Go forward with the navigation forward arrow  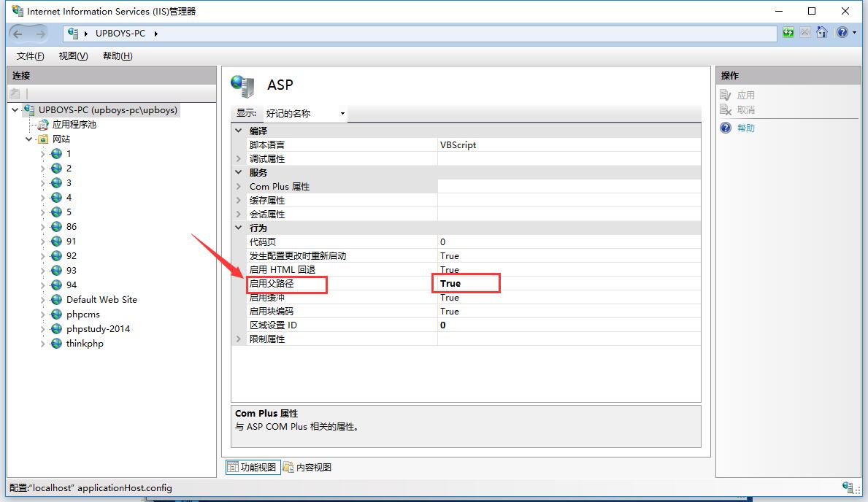pos(40,34)
